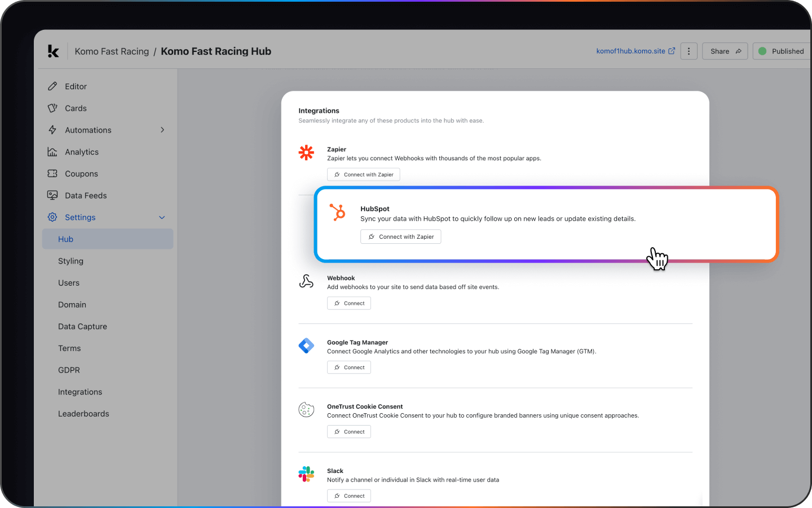Open the Terms settings page
The image size is (812, 508).
[x=69, y=348]
